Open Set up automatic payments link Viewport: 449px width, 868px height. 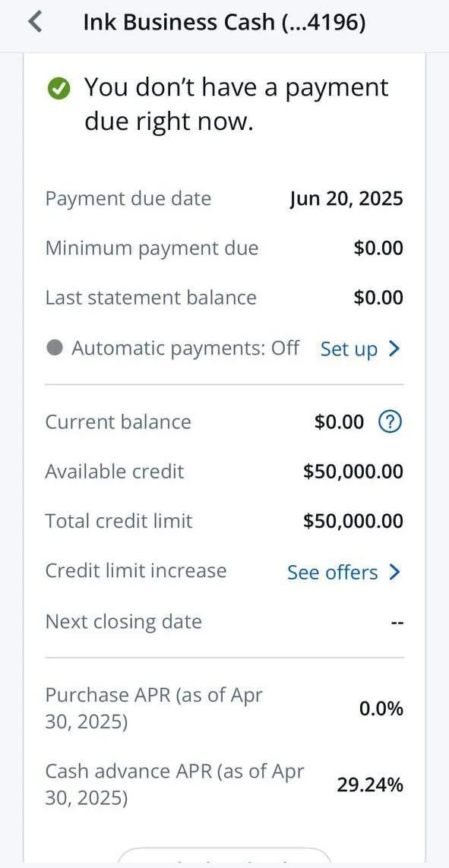click(x=349, y=349)
